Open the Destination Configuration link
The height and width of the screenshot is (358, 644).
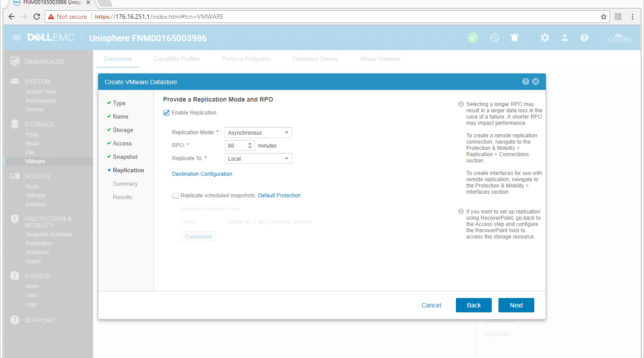pos(202,174)
